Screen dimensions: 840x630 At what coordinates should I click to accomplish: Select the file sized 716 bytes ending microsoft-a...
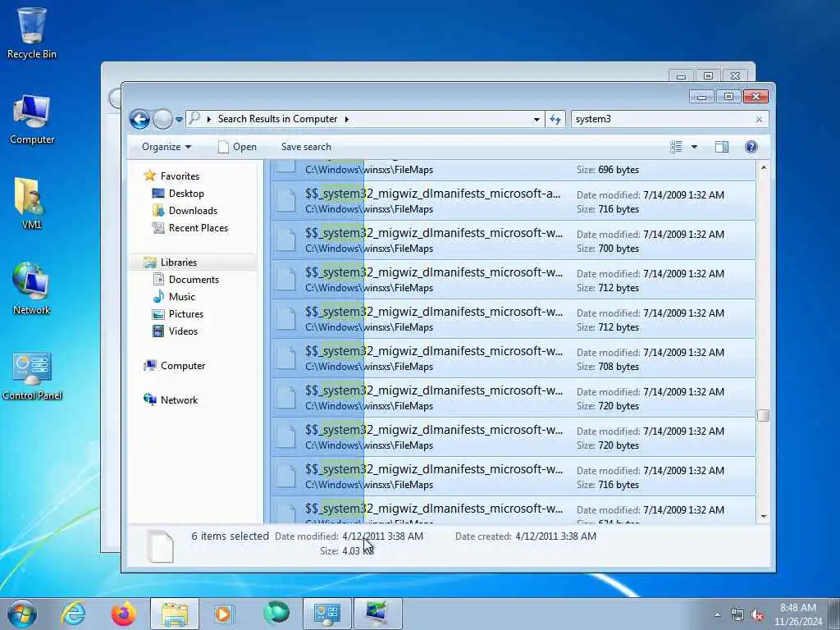coord(514,201)
